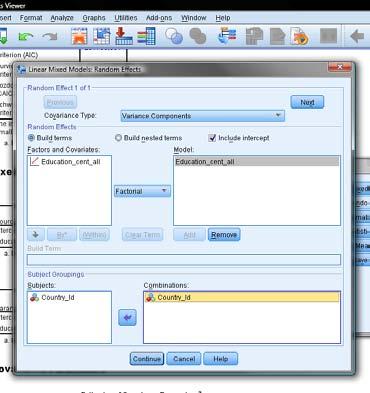The image size is (370, 393).
Task: Click the Go to Variable download-arrow icon
Action: 124,36
